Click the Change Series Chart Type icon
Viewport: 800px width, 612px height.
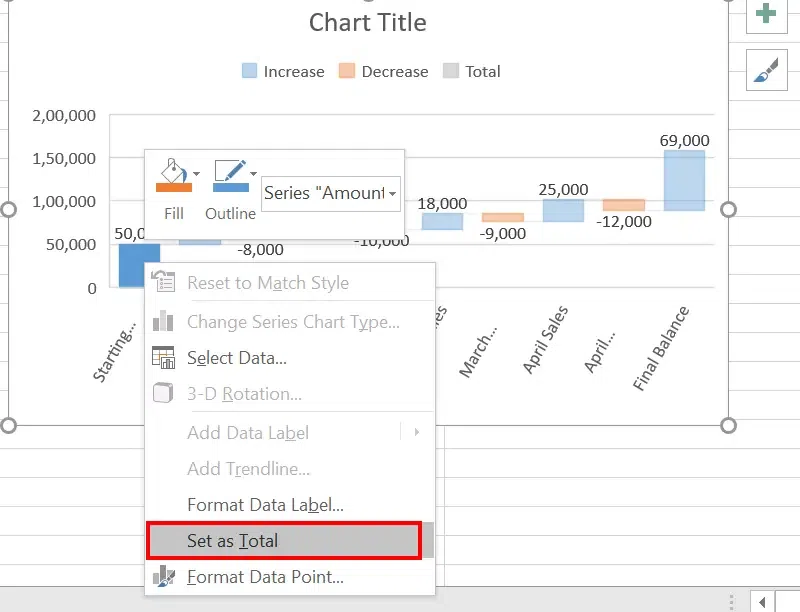click(x=163, y=322)
